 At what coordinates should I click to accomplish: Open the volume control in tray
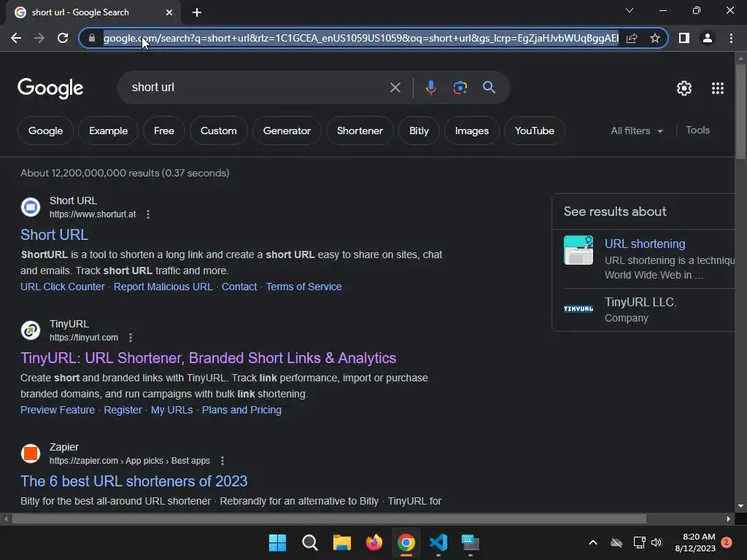click(x=657, y=542)
